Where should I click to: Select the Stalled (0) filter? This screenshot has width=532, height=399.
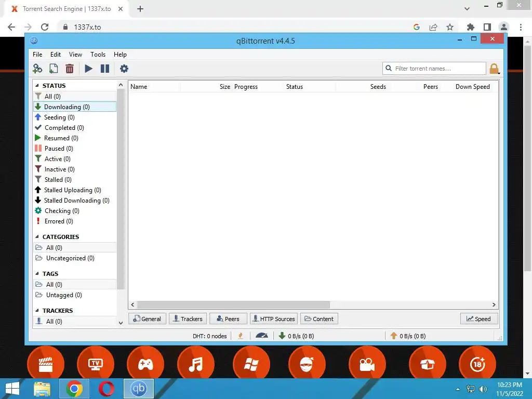pyautogui.click(x=75, y=180)
